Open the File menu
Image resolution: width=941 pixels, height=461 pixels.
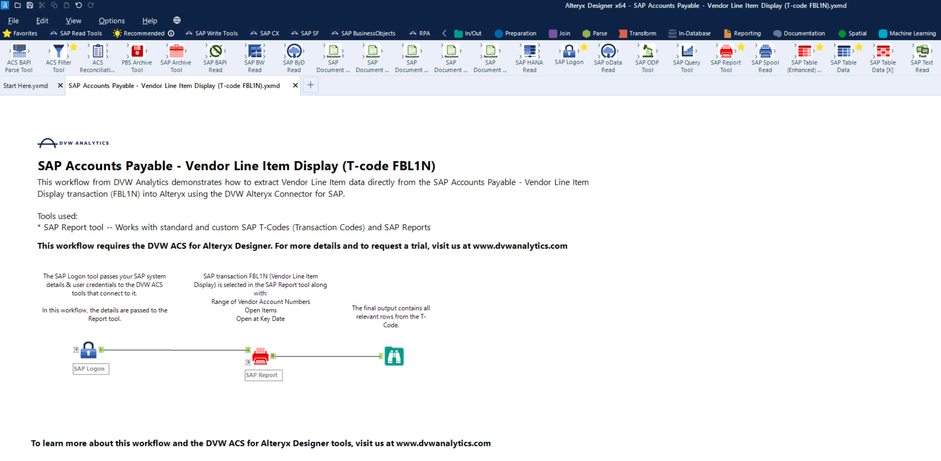click(x=14, y=21)
